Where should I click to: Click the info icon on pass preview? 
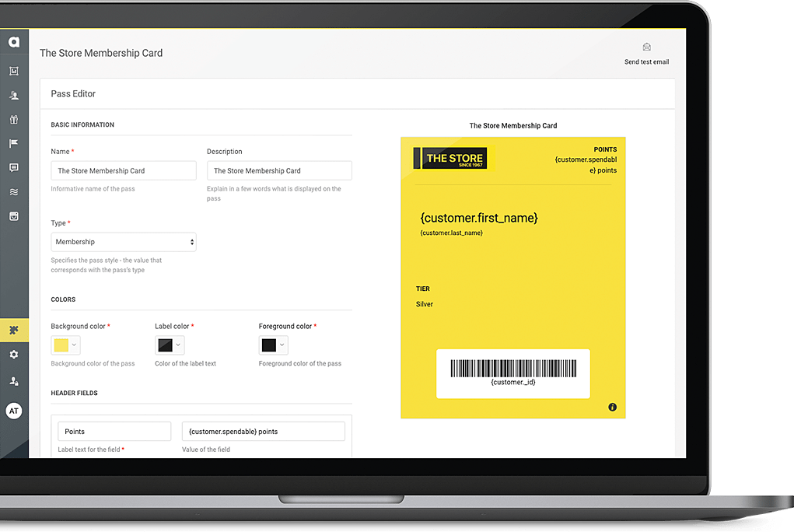click(x=612, y=407)
